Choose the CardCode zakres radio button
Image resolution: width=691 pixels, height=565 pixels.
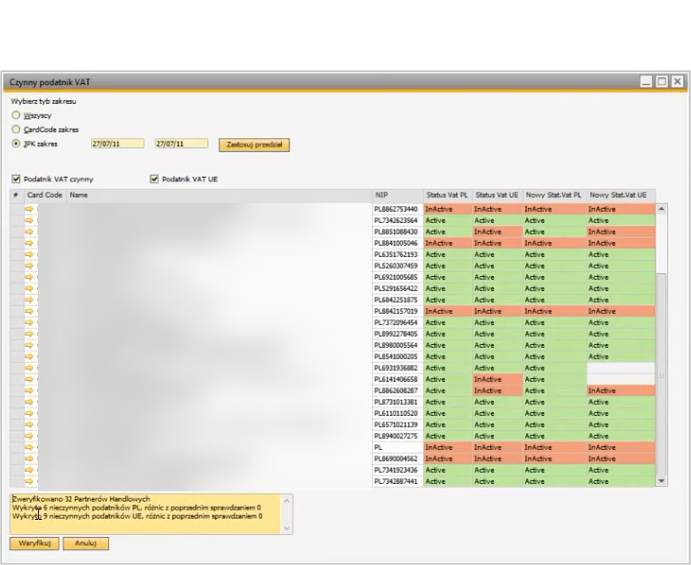tap(16, 129)
